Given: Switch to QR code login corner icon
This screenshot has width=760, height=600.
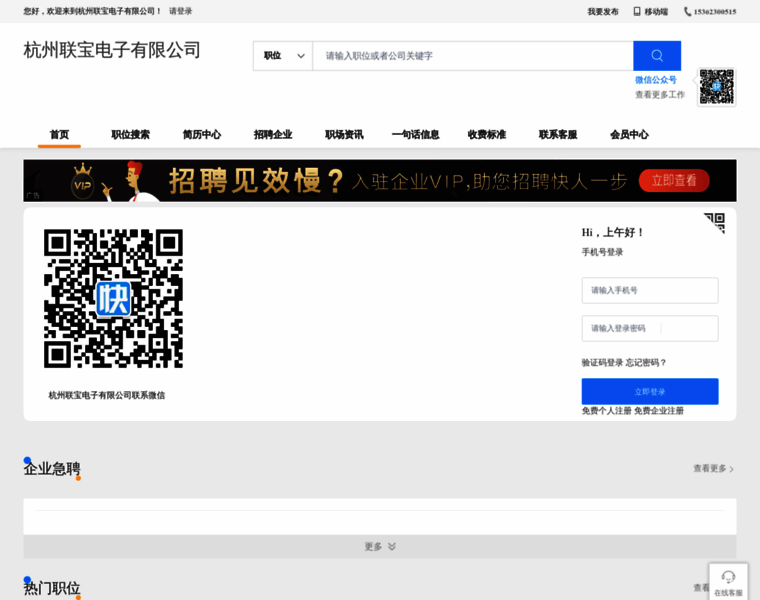Looking at the screenshot, I should (714, 223).
